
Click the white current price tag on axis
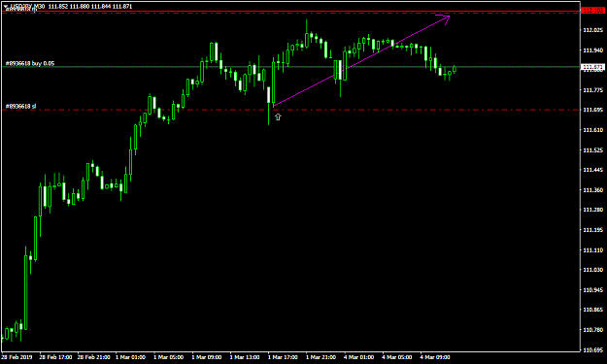592,67
